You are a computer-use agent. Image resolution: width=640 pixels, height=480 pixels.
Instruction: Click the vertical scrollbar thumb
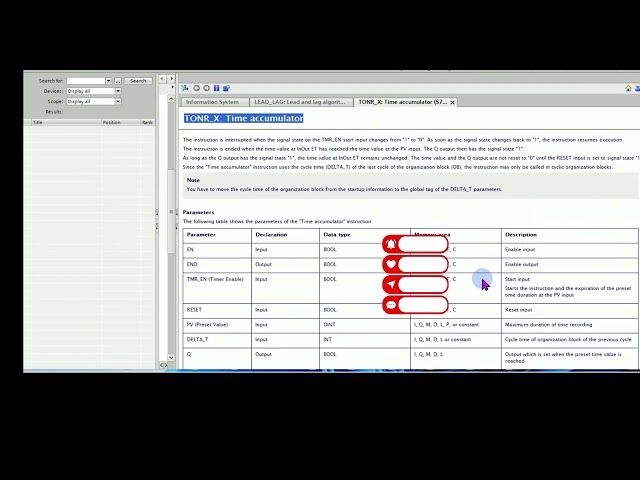tap(171, 211)
